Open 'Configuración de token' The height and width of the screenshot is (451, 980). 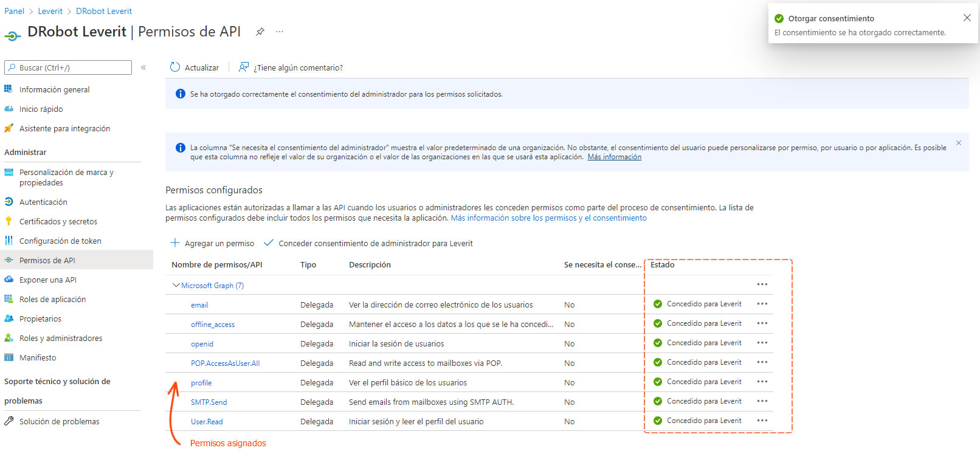(x=60, y=241)
